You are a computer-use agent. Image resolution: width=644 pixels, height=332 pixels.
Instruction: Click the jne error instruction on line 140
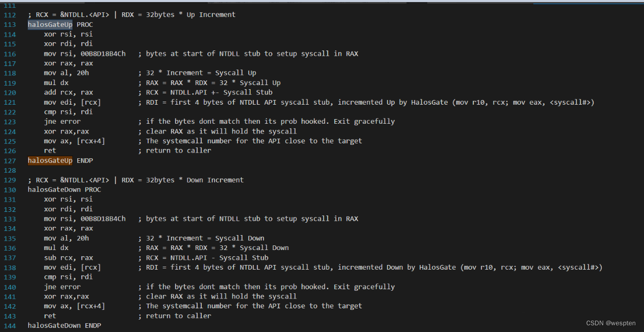pyautogui.click(x=62, y=287)
